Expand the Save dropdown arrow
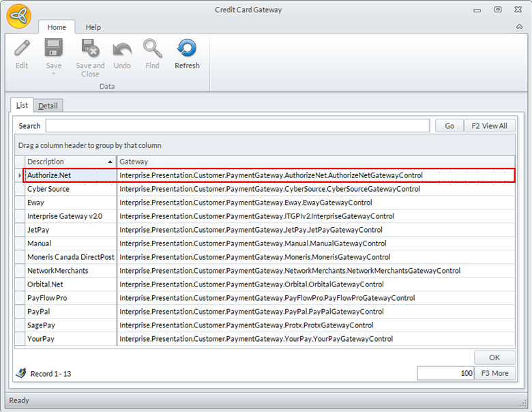Screen dimensions: 532x412 [x=54, y=73]
